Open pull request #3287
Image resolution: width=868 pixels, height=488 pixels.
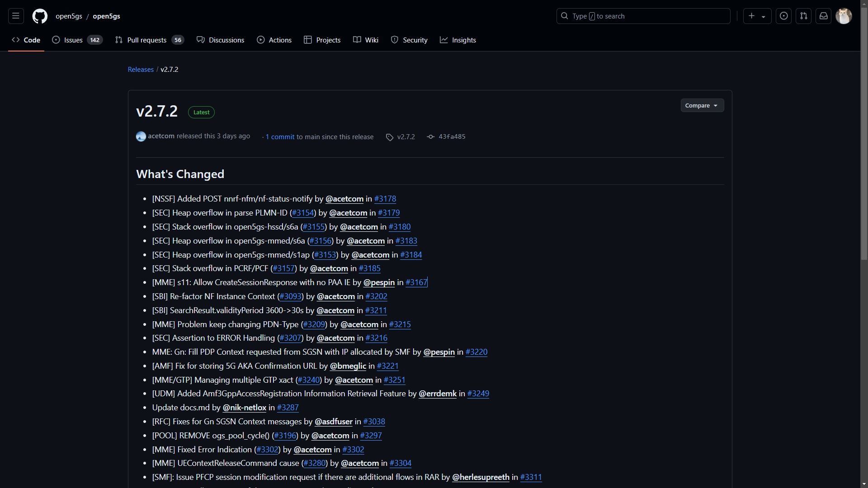288,408
